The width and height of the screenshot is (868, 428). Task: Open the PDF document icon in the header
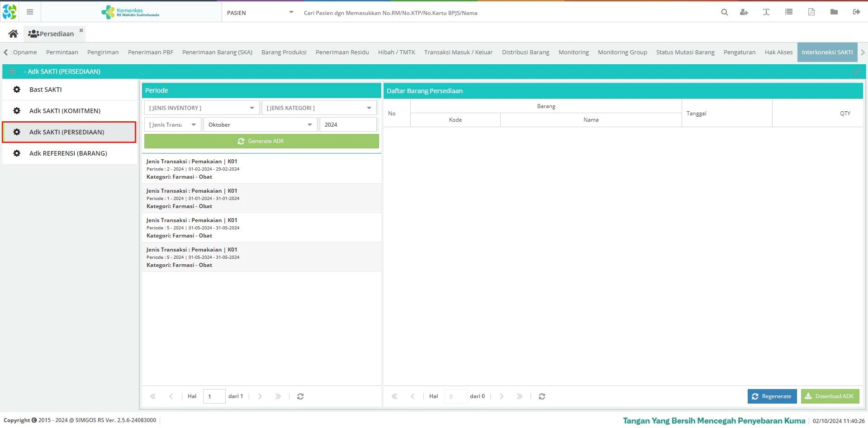click(x=811, y=12)
